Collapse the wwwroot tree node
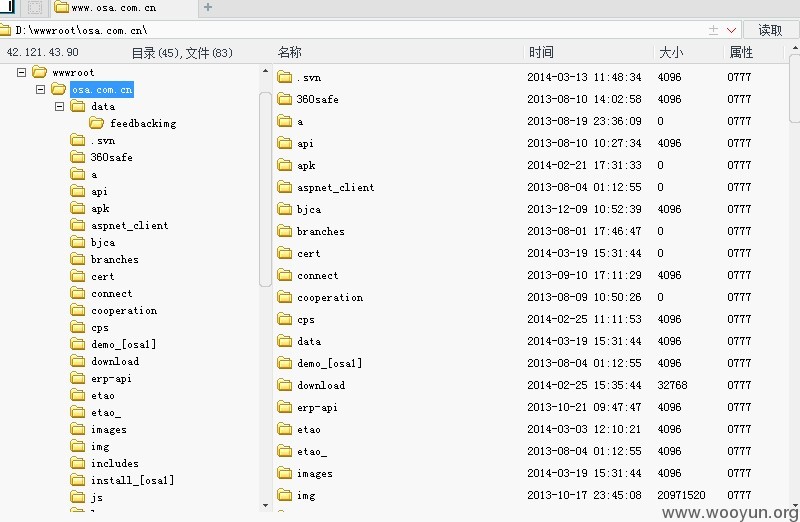800x522 pixels. [21, 72]
